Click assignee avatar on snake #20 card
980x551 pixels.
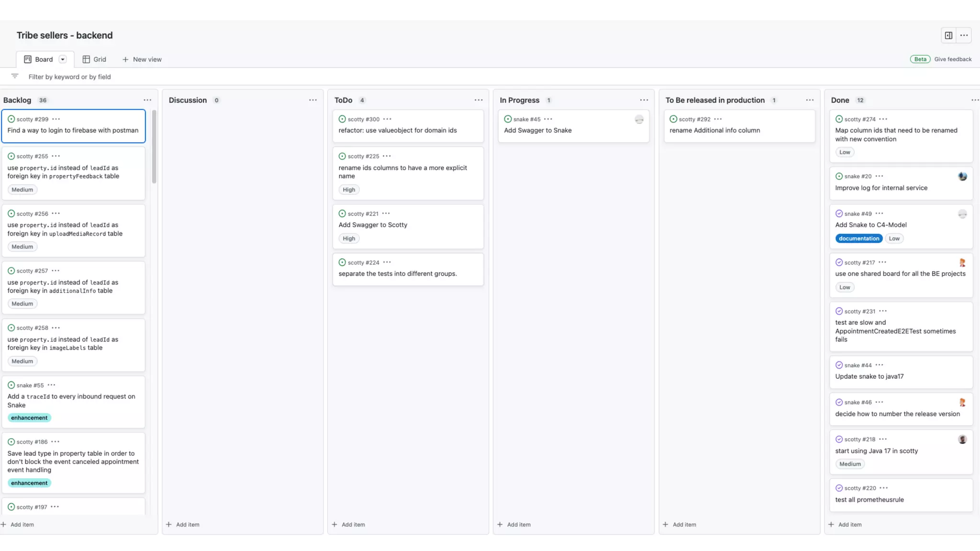pyautogui.click(x=962, y=176)
